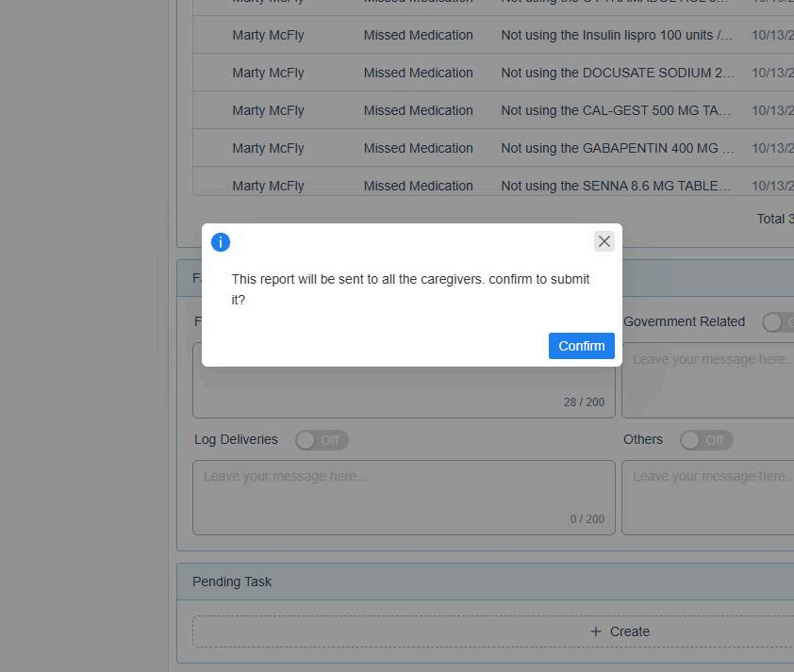Close the confirmation dialog with the X icon

click(x=604, y=241)
